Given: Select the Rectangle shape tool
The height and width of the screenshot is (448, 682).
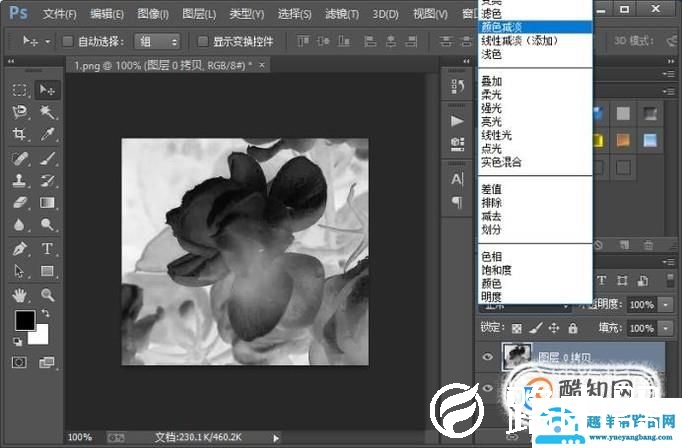Looking at the screenshot, I should click(47, 271).
